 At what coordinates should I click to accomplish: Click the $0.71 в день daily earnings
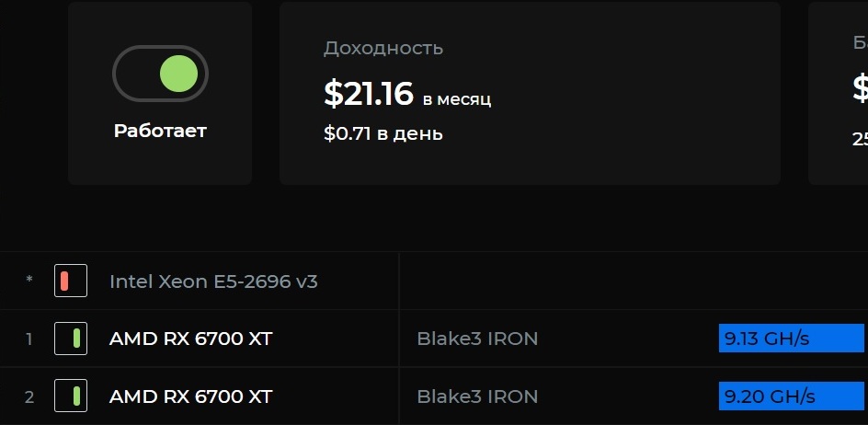383,133
